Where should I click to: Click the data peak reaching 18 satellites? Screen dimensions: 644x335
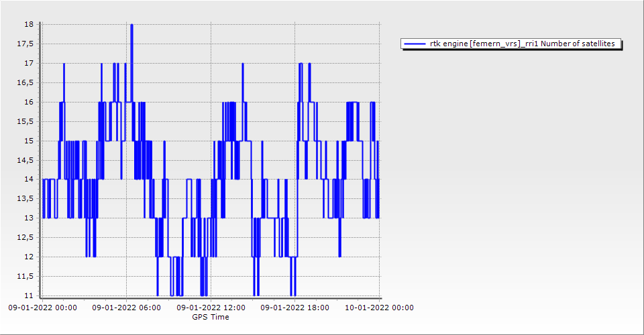(x=131, y=25)
